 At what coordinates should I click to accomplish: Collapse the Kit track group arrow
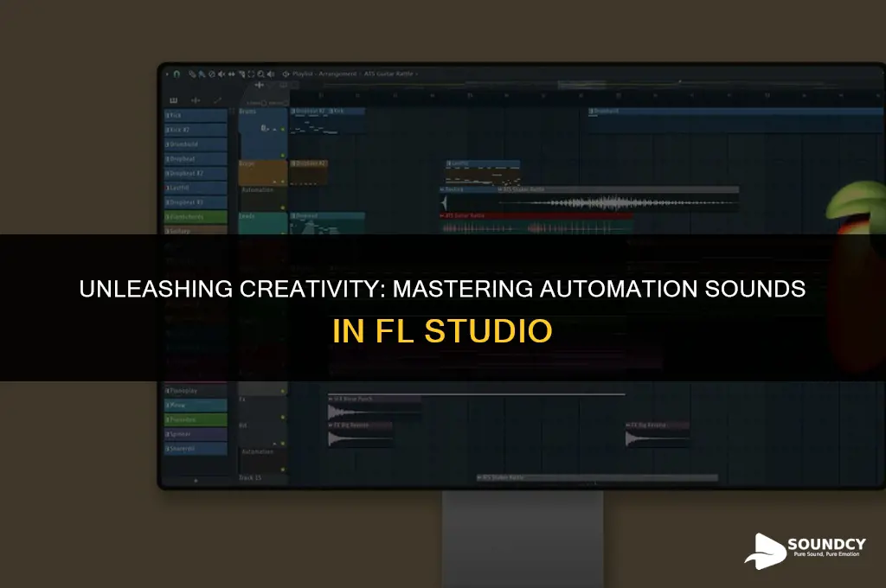pos(275,444)
